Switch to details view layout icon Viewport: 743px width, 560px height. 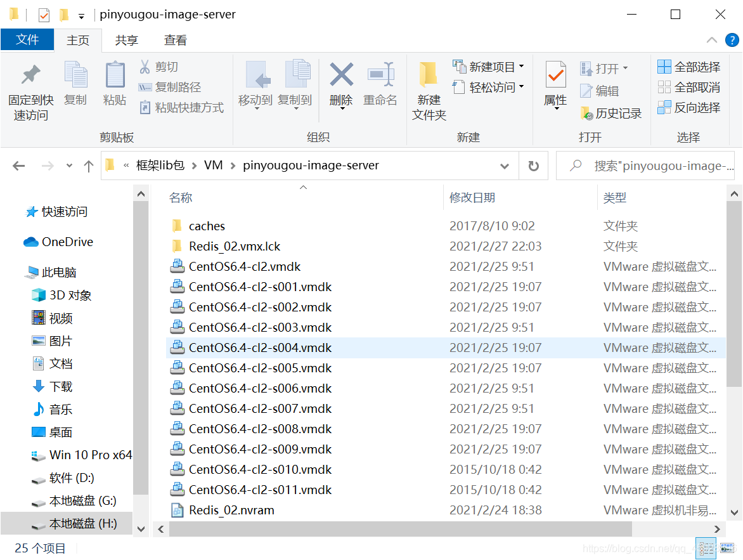(706, 549)
